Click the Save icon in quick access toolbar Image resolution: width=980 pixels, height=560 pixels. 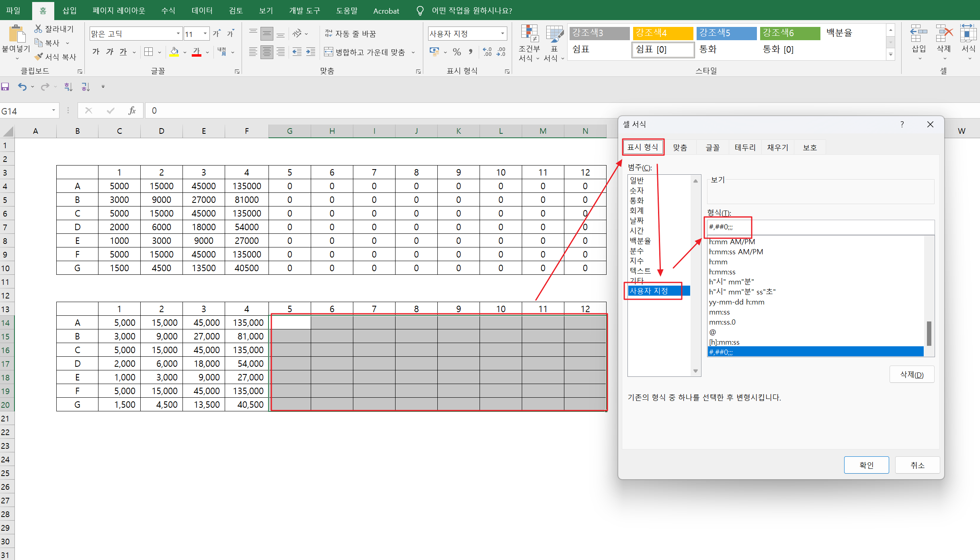click(5, 87)
